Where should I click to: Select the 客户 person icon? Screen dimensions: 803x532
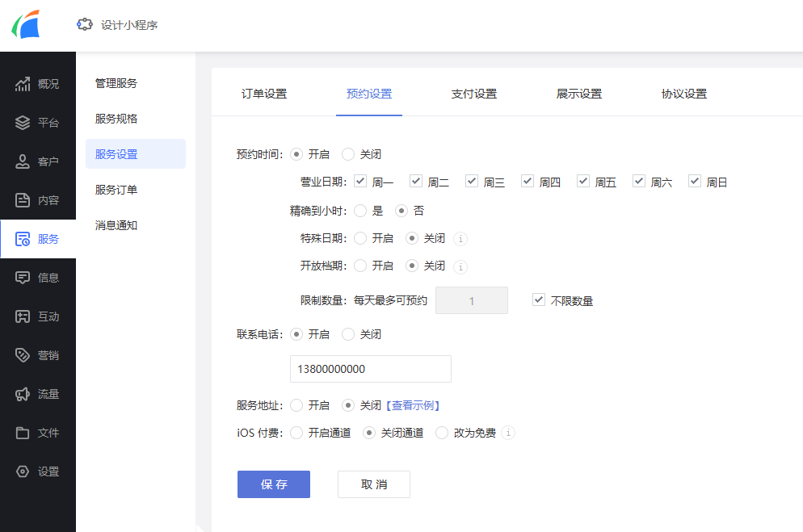[x=23, y=161]
